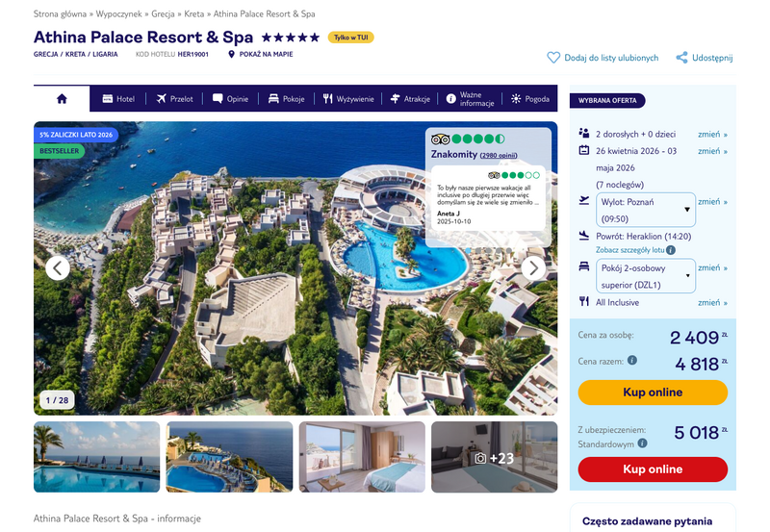Change meal plan via zmień next to All Inclusive
Viewport: 770px width, 532px height.
tap(712, 303)
